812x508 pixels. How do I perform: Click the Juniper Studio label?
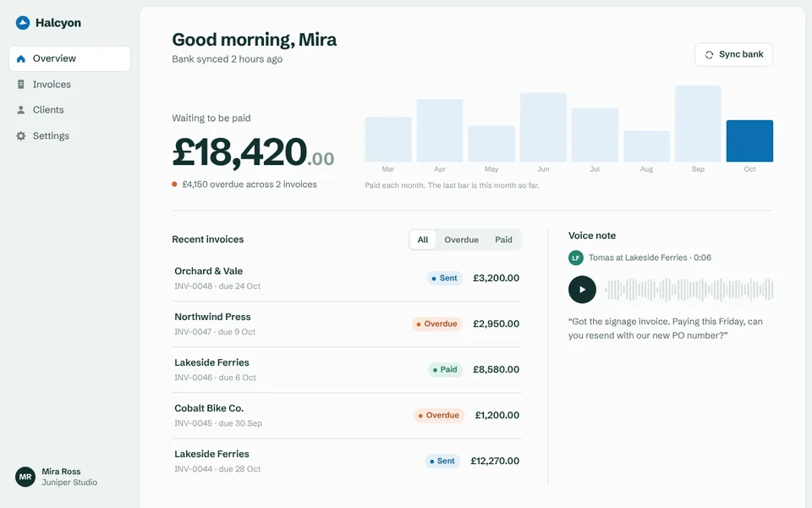click(x=69, y=483)
